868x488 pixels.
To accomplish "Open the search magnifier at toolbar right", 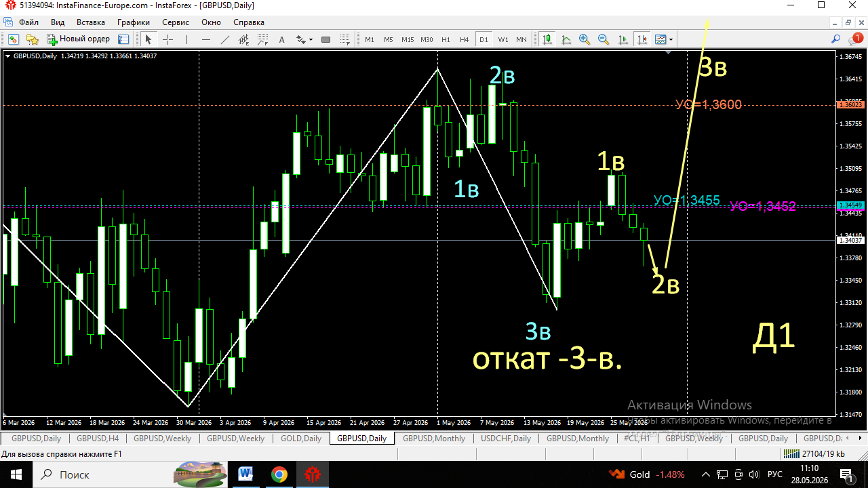I will click(x=836, y=39).
